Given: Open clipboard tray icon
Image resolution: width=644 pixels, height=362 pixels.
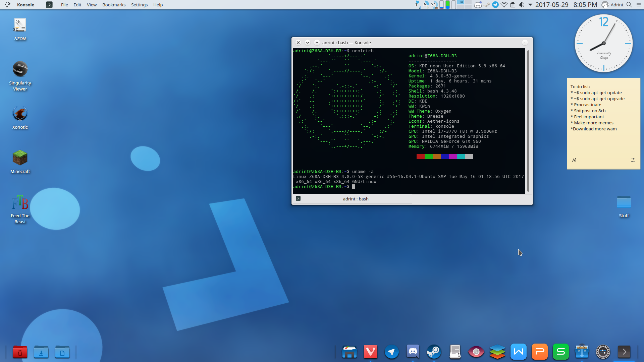Looking at the screenshot, I should click(x=513, y=5).
